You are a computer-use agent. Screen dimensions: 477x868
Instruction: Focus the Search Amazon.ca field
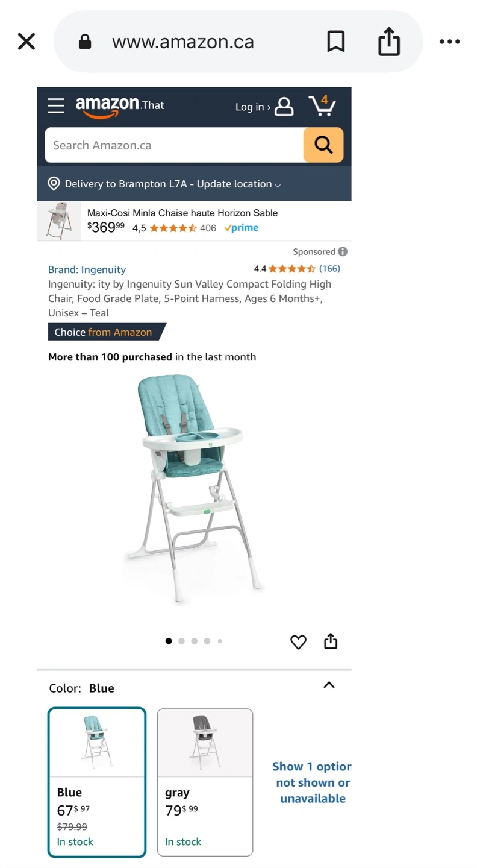pos(174,145)
